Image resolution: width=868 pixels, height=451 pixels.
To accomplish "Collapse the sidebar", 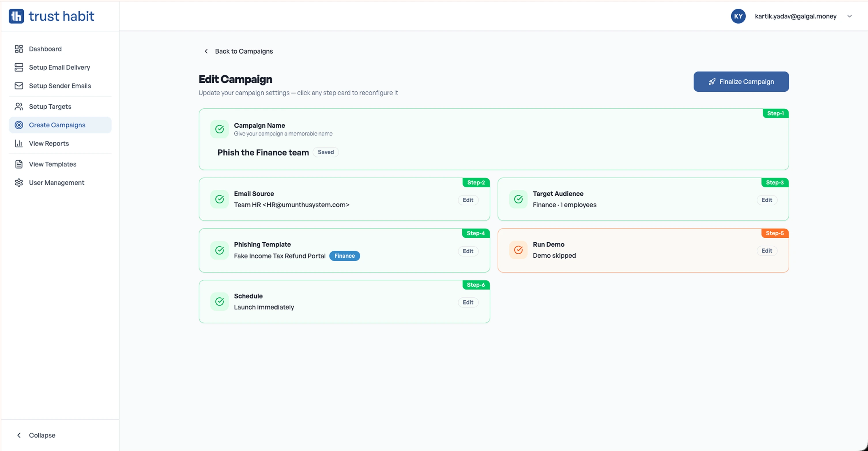I will click(x=36, y=435).
